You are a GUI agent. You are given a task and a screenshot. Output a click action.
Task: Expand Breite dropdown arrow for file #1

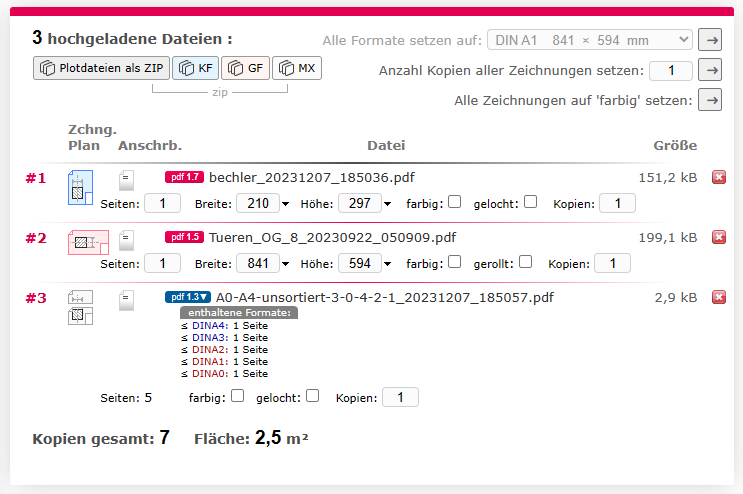[x=285, y=204]
